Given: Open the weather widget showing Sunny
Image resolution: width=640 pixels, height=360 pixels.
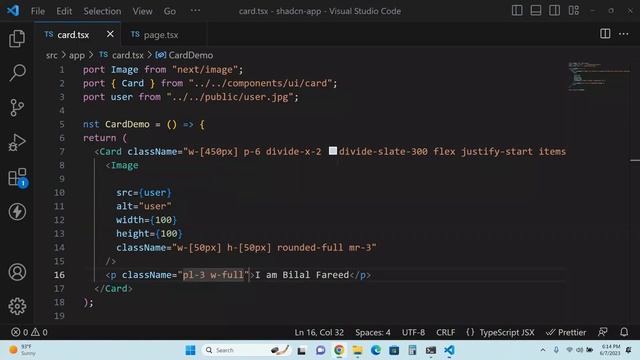Looking at the screenshot, I should click(x=22, y=350).
